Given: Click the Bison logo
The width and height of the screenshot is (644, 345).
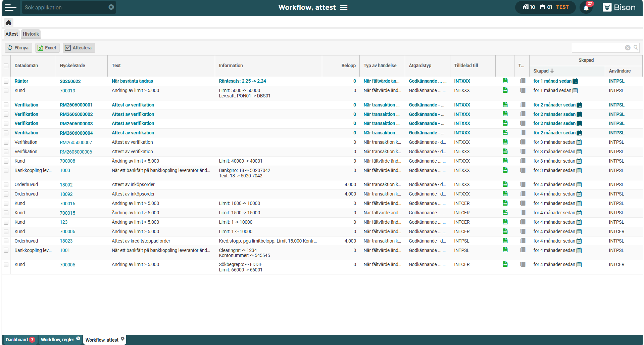Looking at the screenshot, I should pos(619,7).
